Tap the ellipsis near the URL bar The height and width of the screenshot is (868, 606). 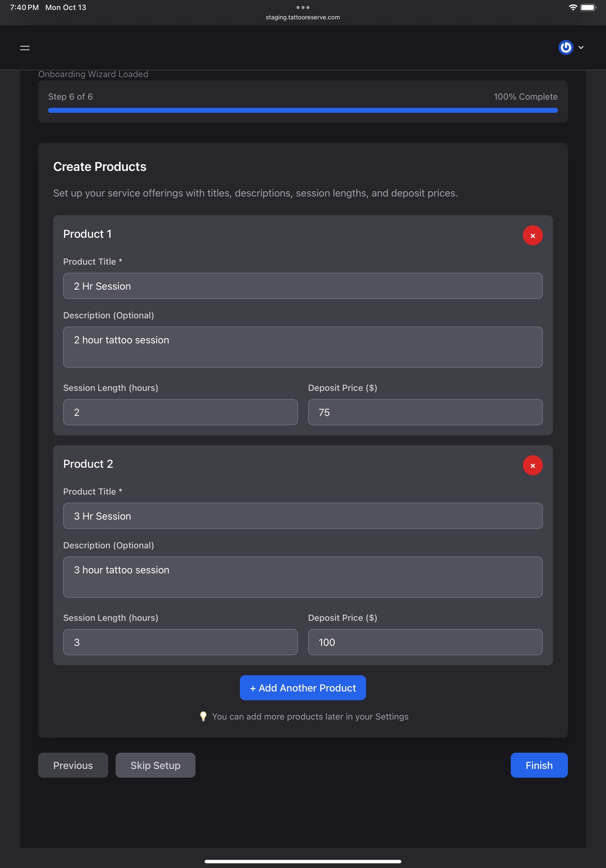[x=303, y=7]
